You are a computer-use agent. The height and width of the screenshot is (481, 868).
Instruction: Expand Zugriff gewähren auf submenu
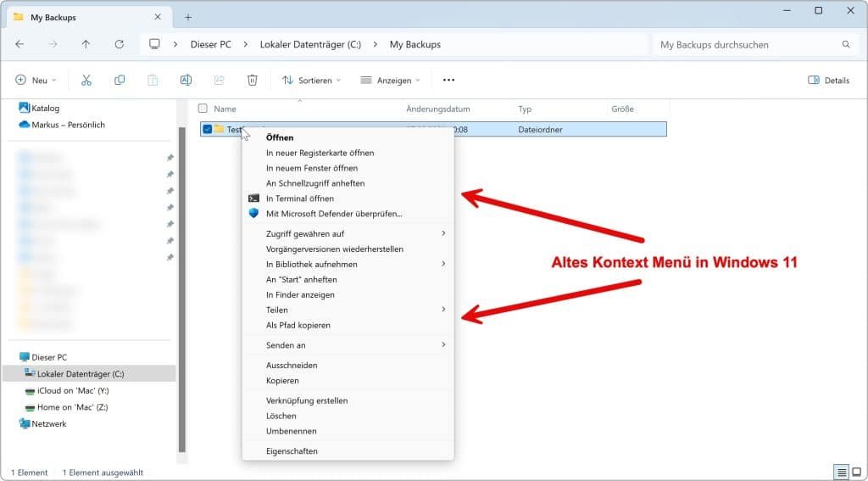pos(348,234)
